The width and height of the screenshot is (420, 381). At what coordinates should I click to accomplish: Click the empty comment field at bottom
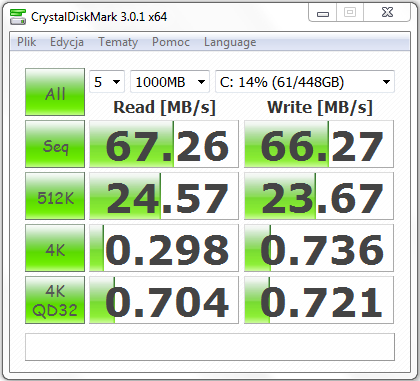(x=210, y=347)
